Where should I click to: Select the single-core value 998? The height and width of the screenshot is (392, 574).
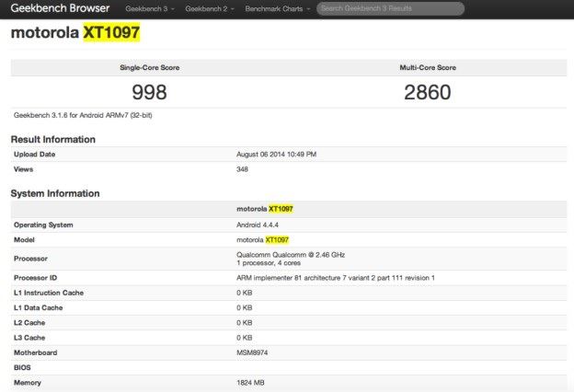[149, 92]
